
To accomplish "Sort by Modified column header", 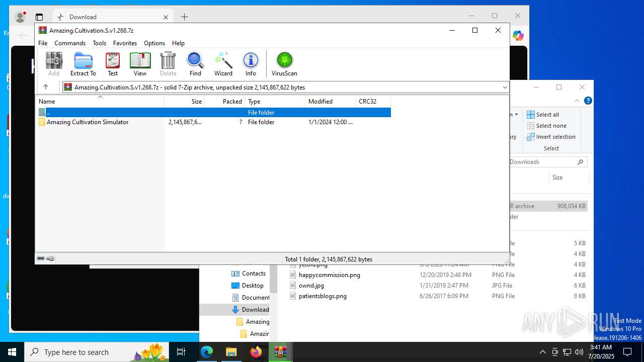I will pyautogui.click(x=331, y=102).
